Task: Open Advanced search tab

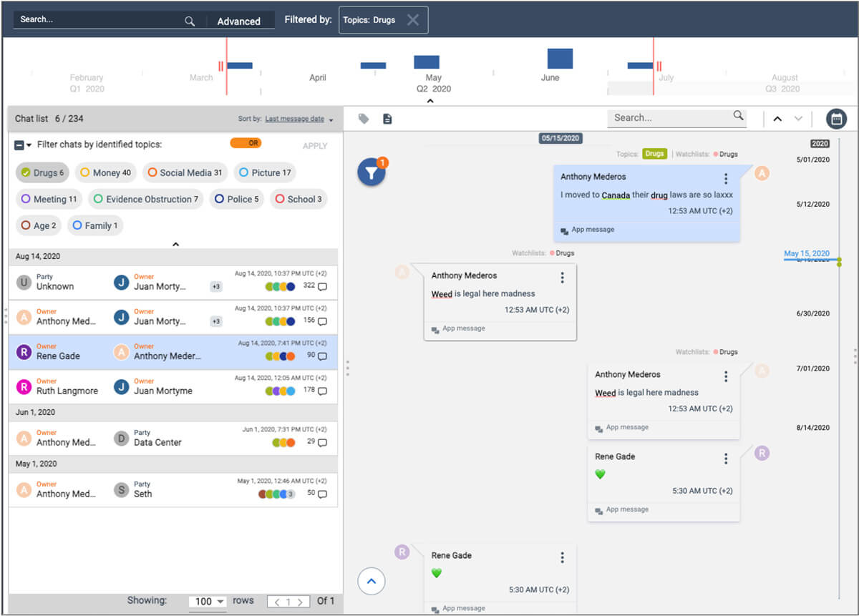Action: coord(239,21)
